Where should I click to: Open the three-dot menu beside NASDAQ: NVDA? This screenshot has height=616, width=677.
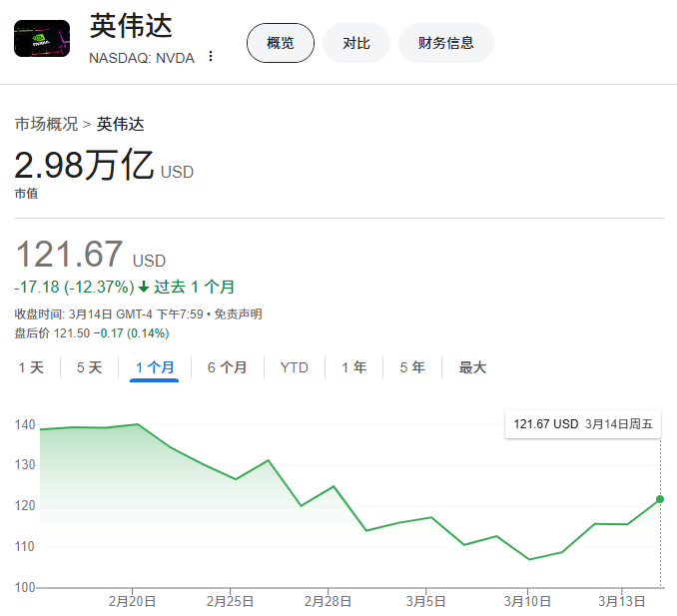tap(211, 56)
